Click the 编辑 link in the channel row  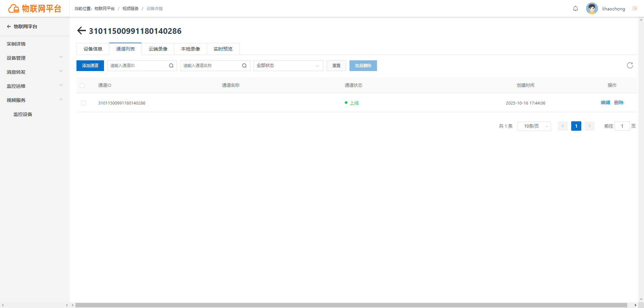(605, 103)
